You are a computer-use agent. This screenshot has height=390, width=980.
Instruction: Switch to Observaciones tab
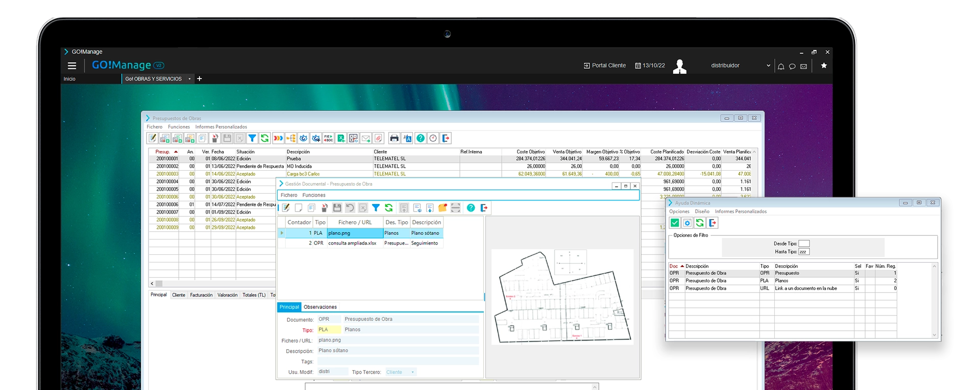[x=320, y=307]
